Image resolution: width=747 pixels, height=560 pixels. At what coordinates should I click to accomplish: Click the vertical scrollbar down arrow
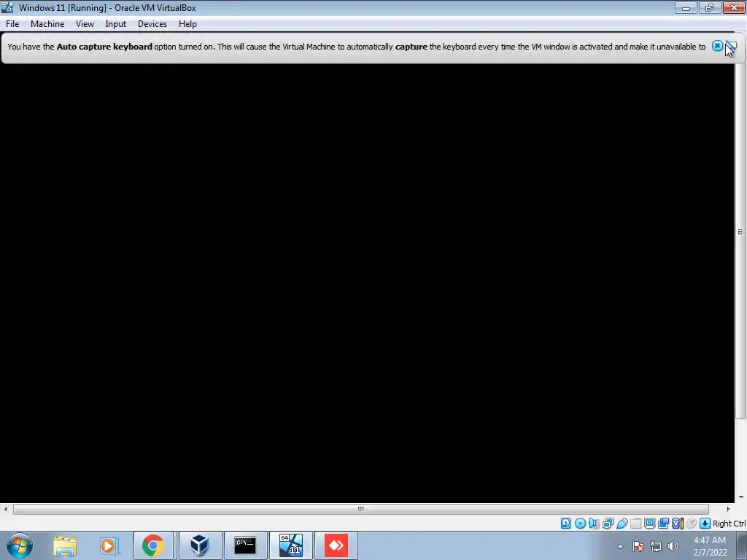tap(740, 497)
